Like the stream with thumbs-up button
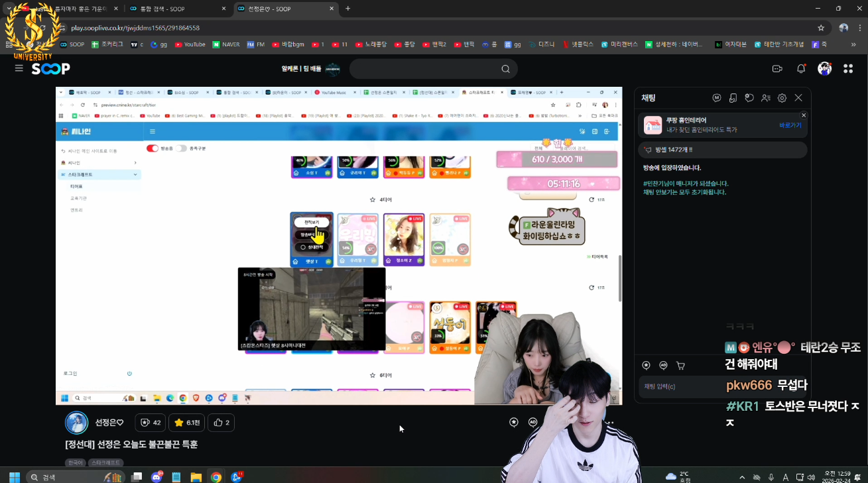This screenshot has height=483, width=868. click(221, 423)
